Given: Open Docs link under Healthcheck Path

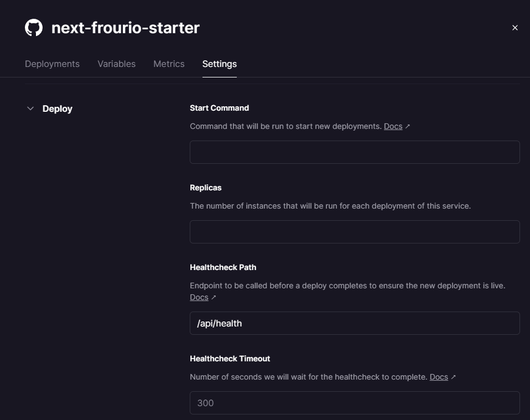Looking at the screenshot, I should (199, 297).
